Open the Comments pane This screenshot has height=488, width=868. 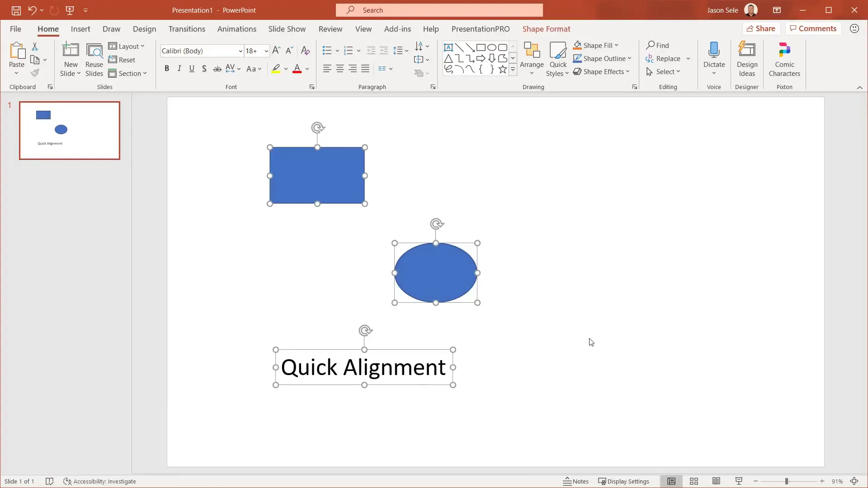point(813,28)
